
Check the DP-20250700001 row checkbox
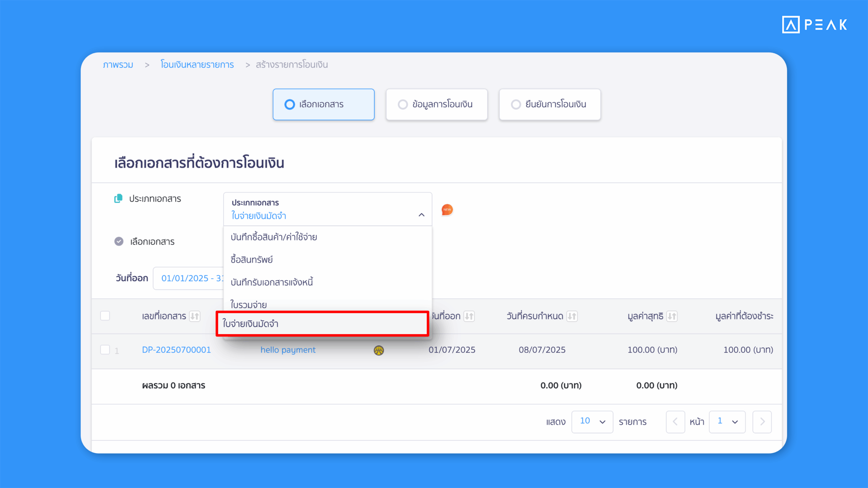[x=105, y=350]
